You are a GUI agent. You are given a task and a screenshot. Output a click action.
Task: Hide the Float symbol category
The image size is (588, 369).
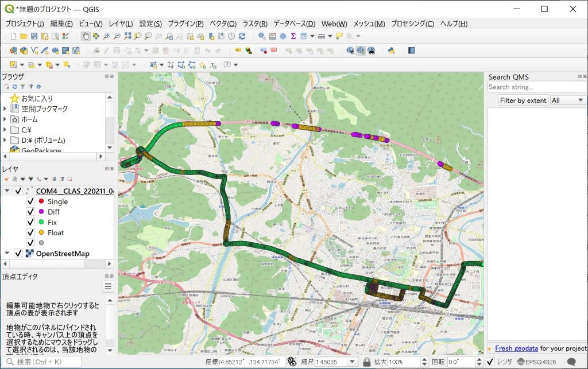pos(31,232)
